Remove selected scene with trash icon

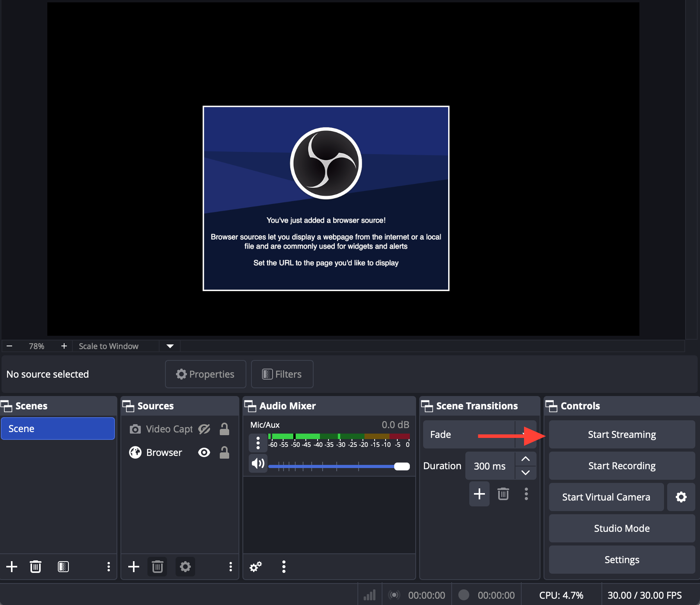[36, 567]
